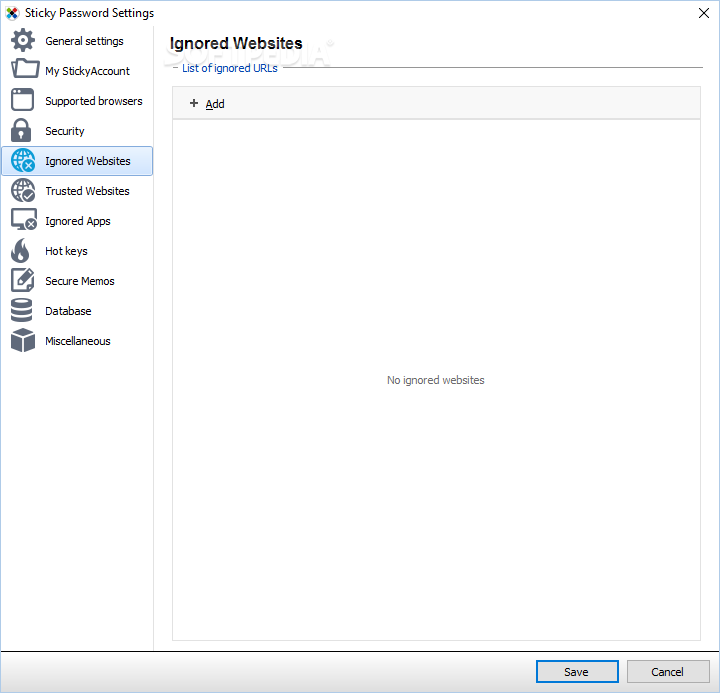Go to Secure Memos settings

point(79,281)
